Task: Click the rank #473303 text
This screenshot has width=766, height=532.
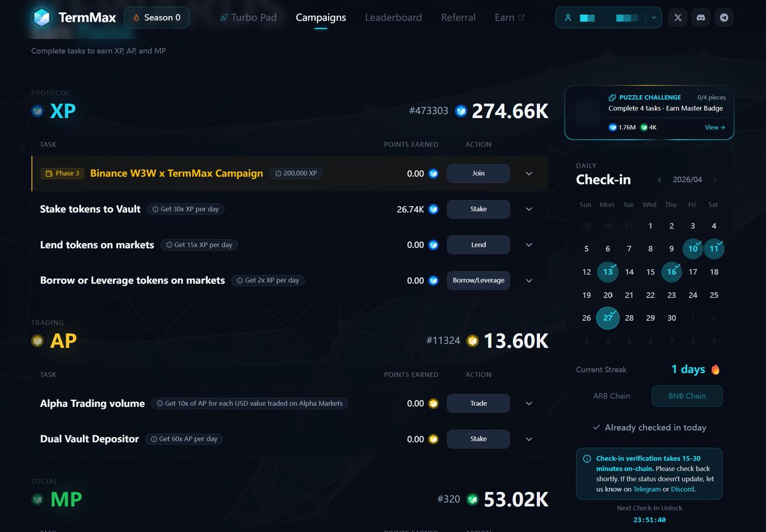Action: click(x=428, y=111)
